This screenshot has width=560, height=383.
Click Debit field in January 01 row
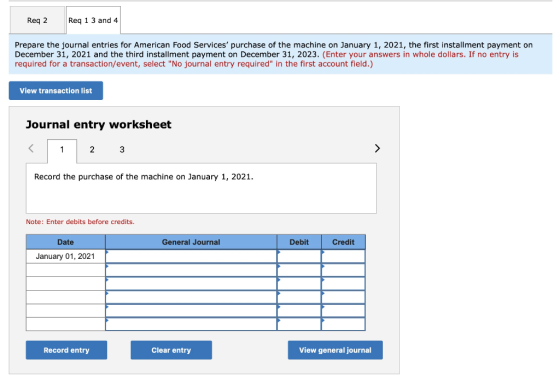tap(299, 256)
